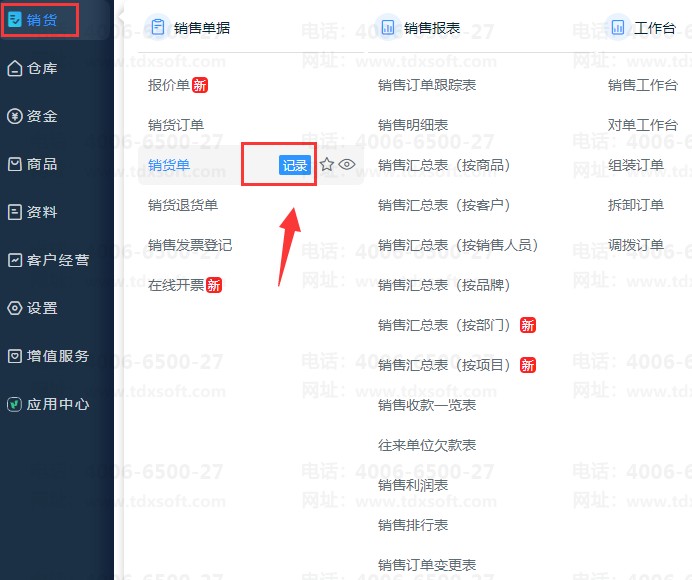Click the 增值服务 icon in sidebar

15,356
